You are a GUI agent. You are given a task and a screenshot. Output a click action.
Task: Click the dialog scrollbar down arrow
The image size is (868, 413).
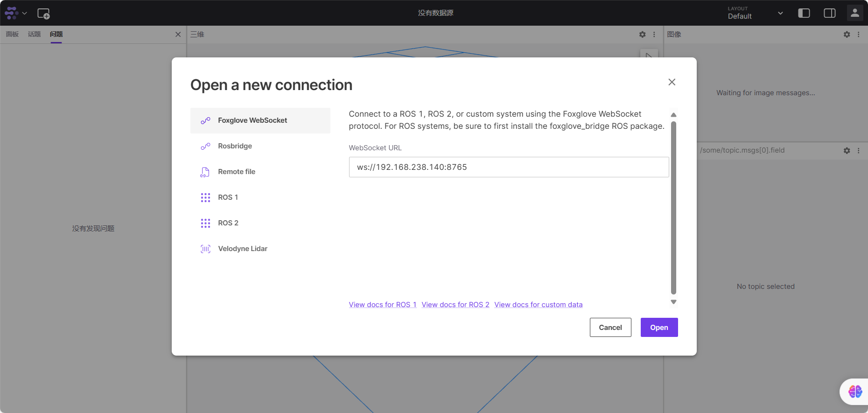coord(673,302)
